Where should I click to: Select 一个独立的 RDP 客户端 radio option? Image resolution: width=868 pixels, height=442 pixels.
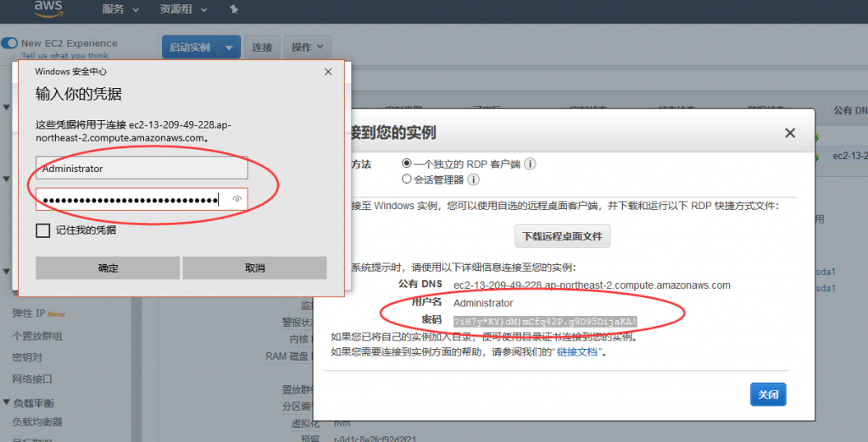[x=407, y=163]
